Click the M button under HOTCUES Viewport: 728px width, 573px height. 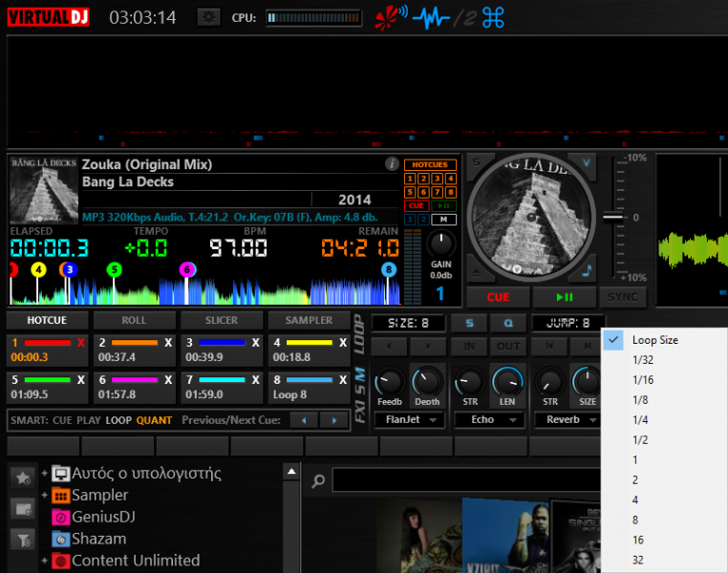click(444, 220)
